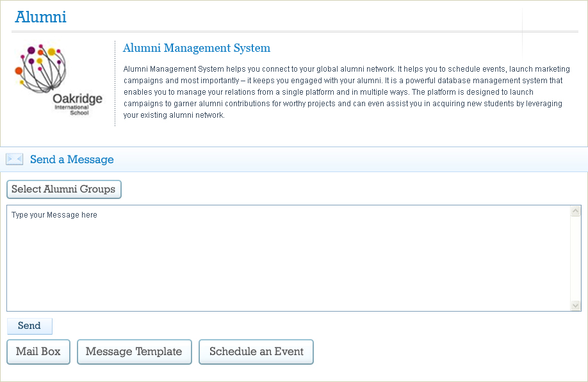This screenshot has height=382, width=588.
Task: Click the 'Type your Message here' placeholder text
Action: coord(54,215)
